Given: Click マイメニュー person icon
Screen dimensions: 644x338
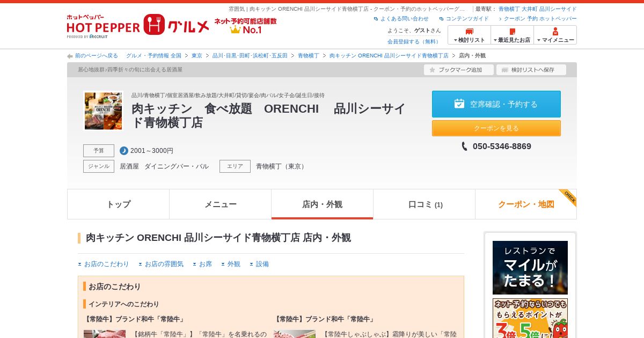Looking at the screenshot, I should pos(555,31).
